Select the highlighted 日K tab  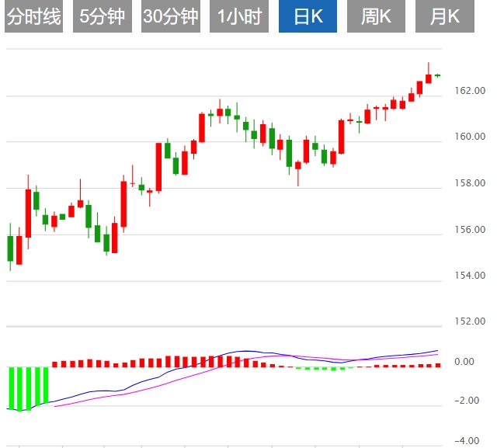[x=308, y=17]
